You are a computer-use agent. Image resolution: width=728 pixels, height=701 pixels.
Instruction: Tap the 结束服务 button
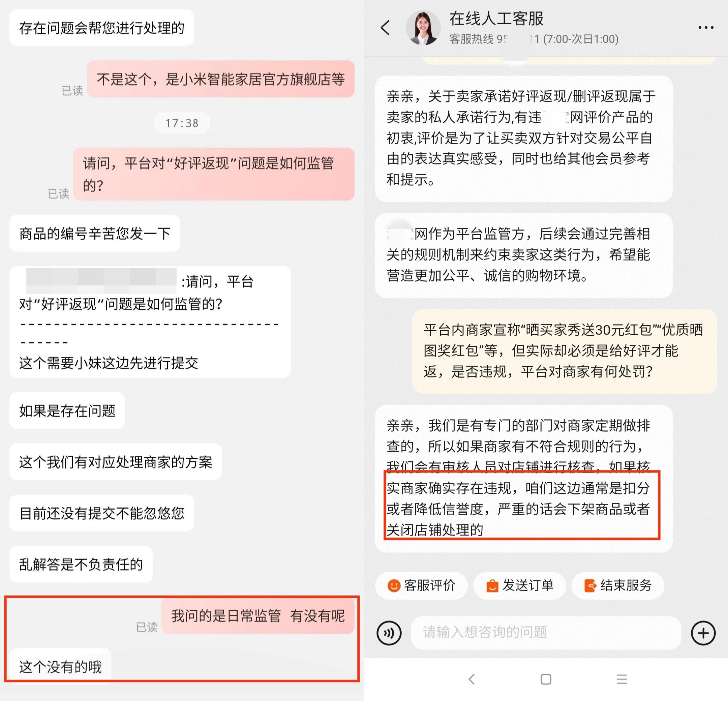pos(618,585)
